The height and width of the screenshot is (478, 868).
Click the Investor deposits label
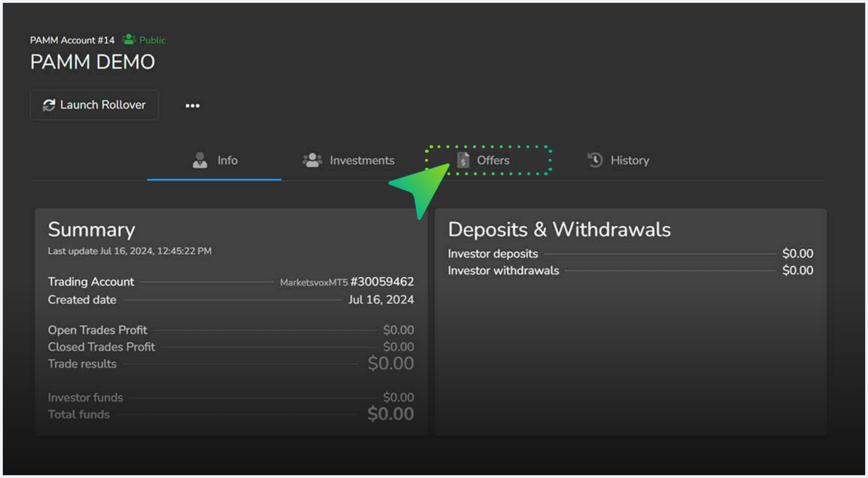click(493, 254)
